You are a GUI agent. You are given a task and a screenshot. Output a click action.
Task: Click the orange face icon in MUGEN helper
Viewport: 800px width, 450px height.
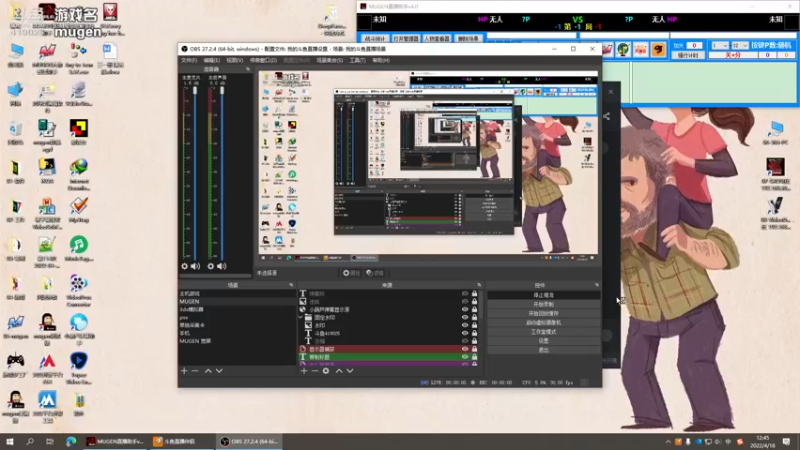[658, 49]
